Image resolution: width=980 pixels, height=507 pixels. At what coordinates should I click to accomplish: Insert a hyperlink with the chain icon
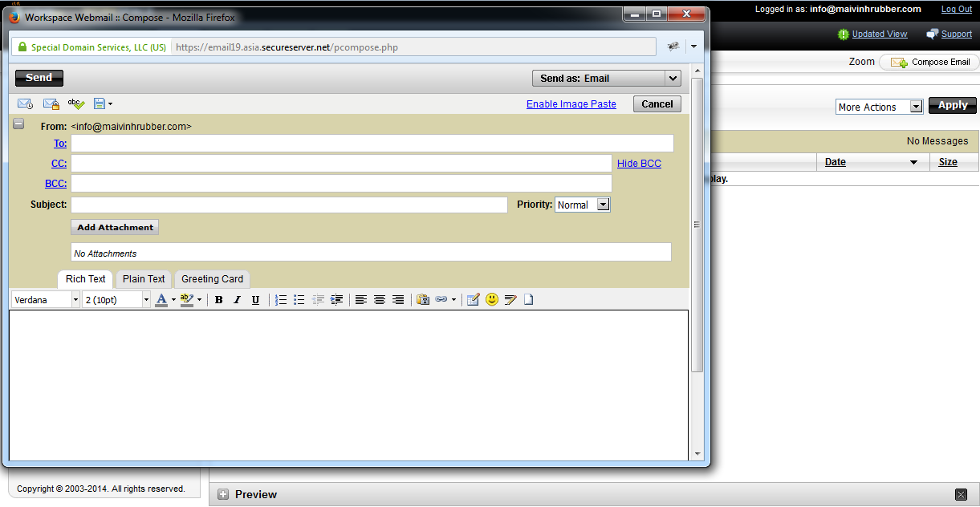click(x=441, y=300)
